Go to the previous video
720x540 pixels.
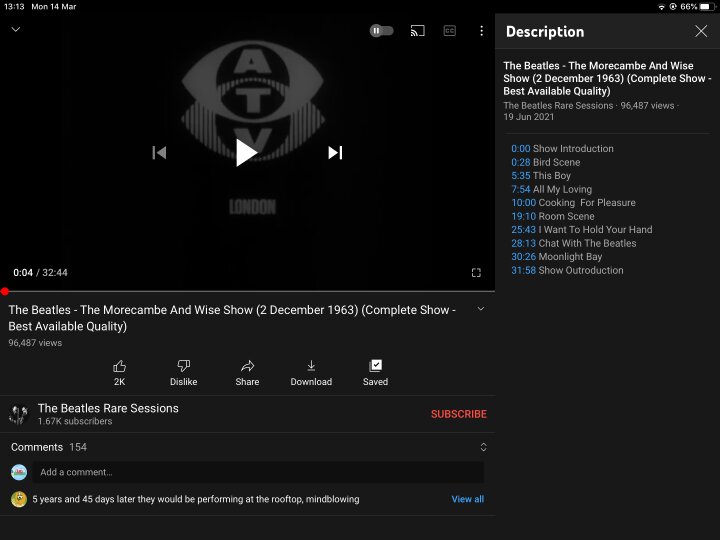tap(159, 152)
